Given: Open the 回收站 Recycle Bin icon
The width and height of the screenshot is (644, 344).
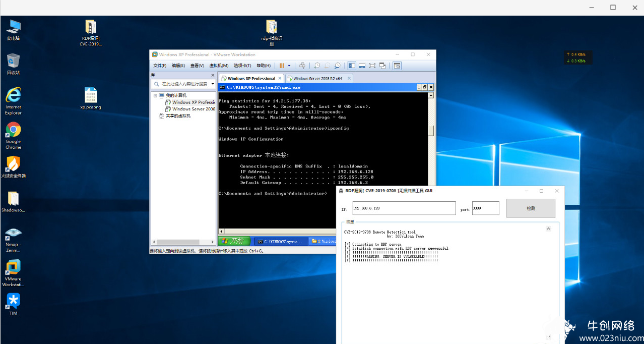Looking at the screenshot, I should coord(13,64).
